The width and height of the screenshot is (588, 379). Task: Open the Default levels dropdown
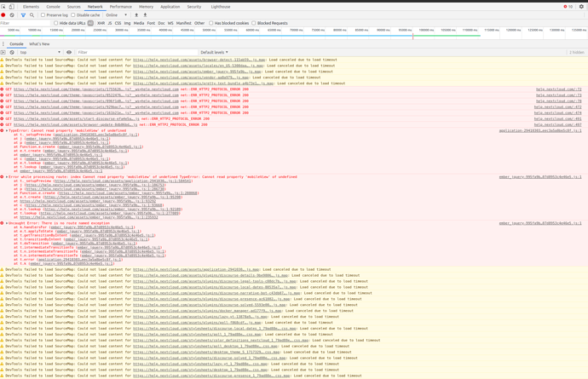[214, 53]
